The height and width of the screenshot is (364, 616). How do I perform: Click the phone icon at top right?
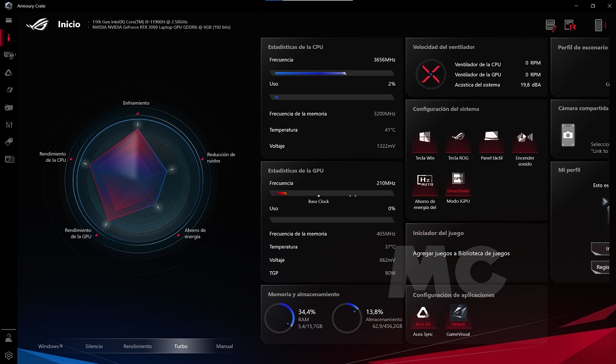pos(599,25)
